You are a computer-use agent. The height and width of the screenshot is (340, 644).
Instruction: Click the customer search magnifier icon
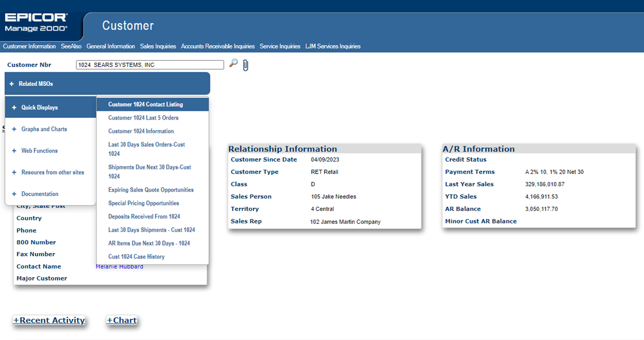pos(233,63)
